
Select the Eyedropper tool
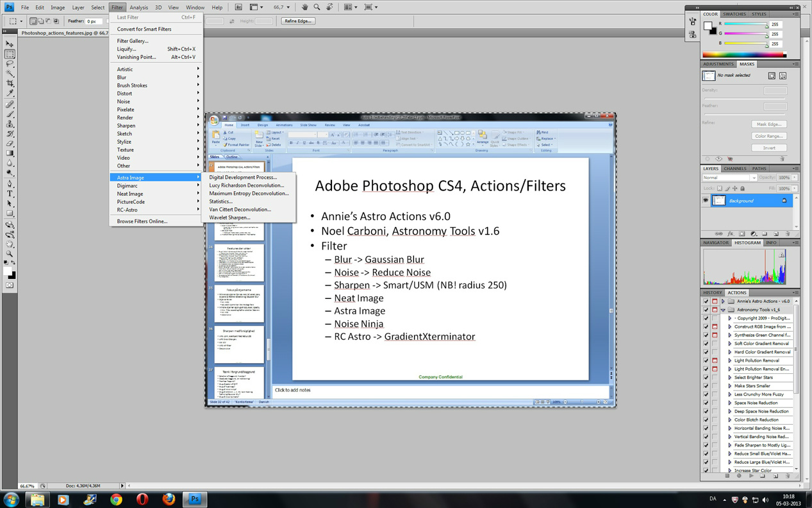tap(10, 94)
